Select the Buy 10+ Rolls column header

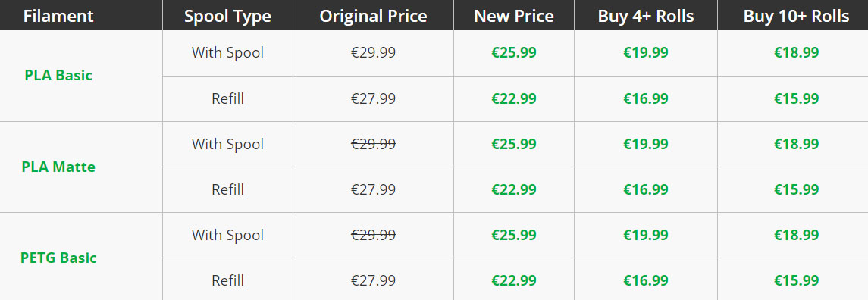(x=797, y=16)
